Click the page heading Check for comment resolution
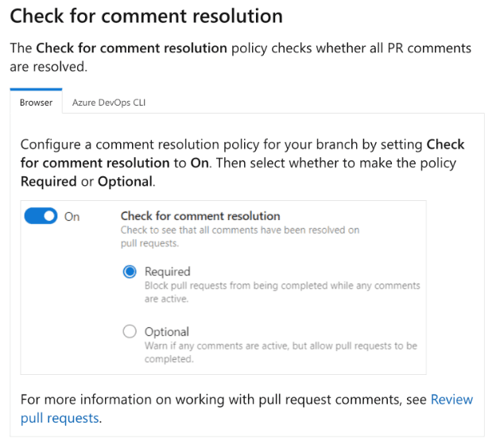 pyautogui.click(x=146, y=16)
